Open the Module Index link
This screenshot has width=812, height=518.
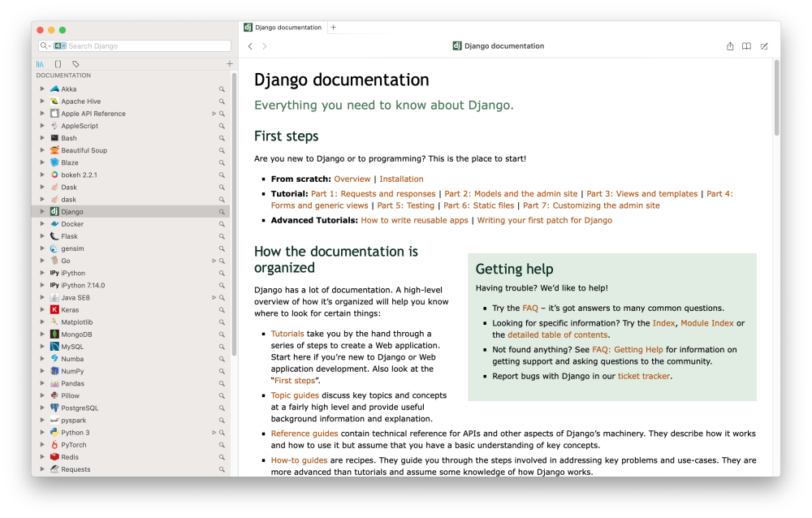tap(707, 323)
